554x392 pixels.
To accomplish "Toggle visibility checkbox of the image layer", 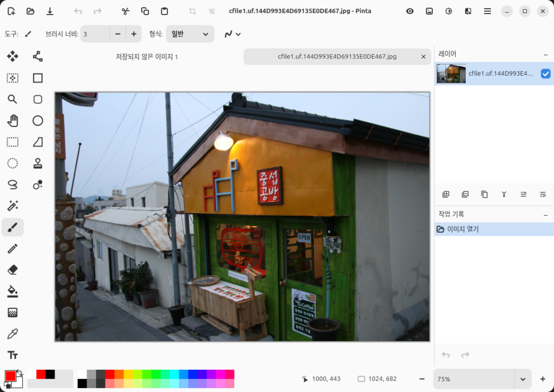I will click(x=545, y=74).
